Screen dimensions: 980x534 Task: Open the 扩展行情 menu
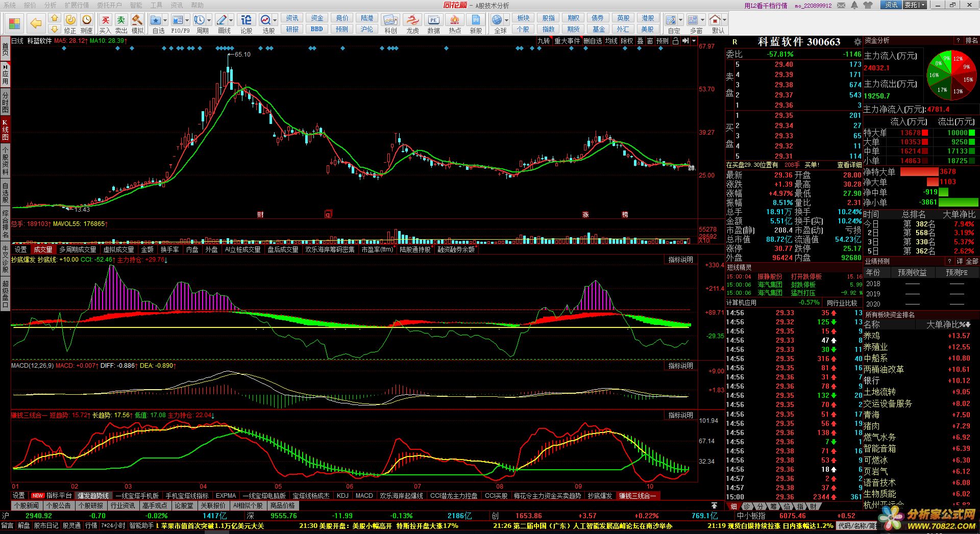77,5
